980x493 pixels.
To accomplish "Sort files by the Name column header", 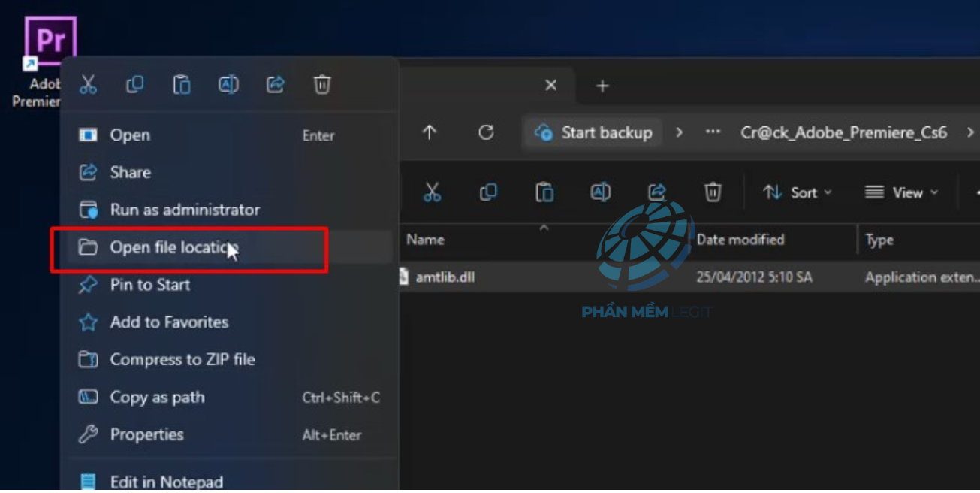I will [x=425, y=240].
